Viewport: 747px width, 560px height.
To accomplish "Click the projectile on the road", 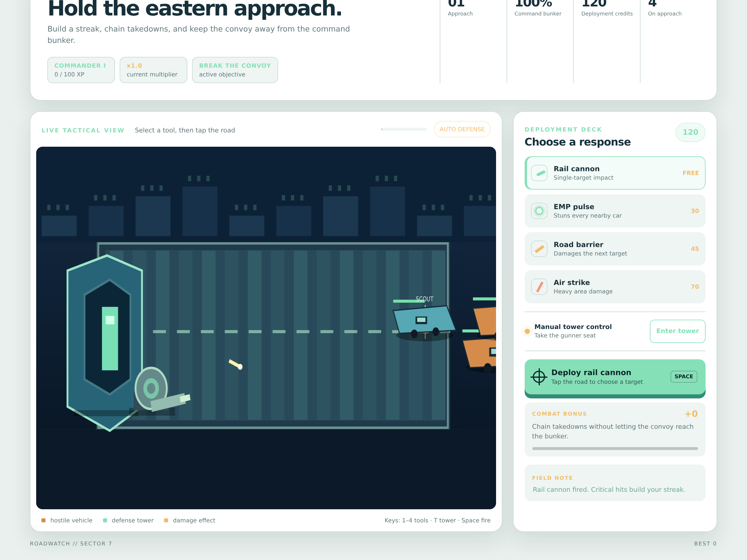I will point(236,364).
